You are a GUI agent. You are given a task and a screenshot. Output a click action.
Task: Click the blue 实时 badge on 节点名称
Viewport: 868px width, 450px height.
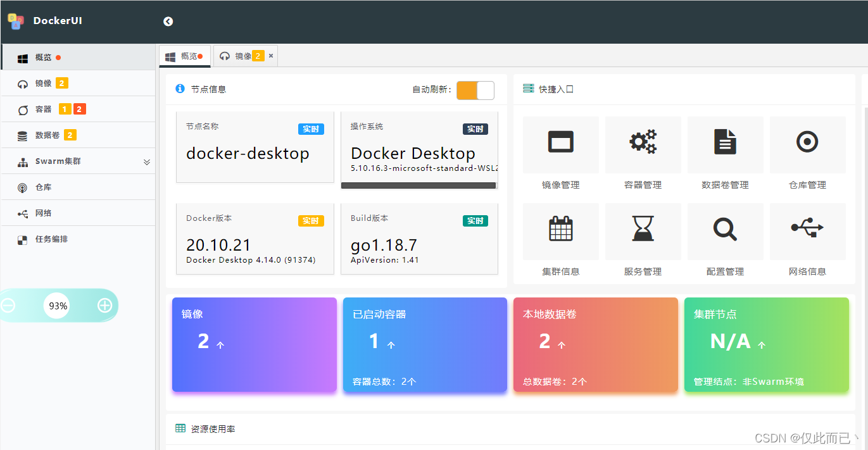tap(311, 129)
